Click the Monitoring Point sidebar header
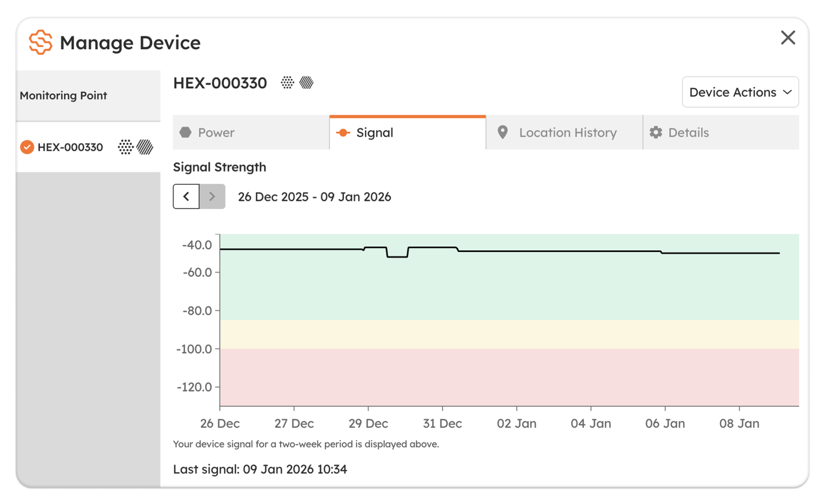Viewport: 827px width, 504px height. click(88, 96)
